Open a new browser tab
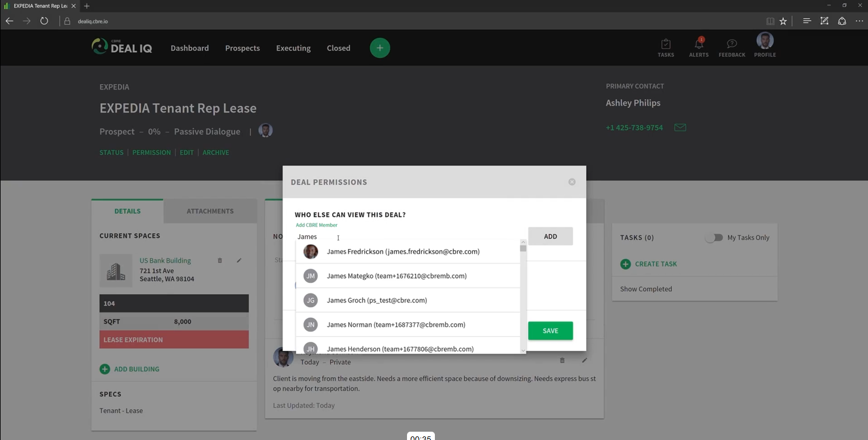868x440 pixels. point(87,6)
